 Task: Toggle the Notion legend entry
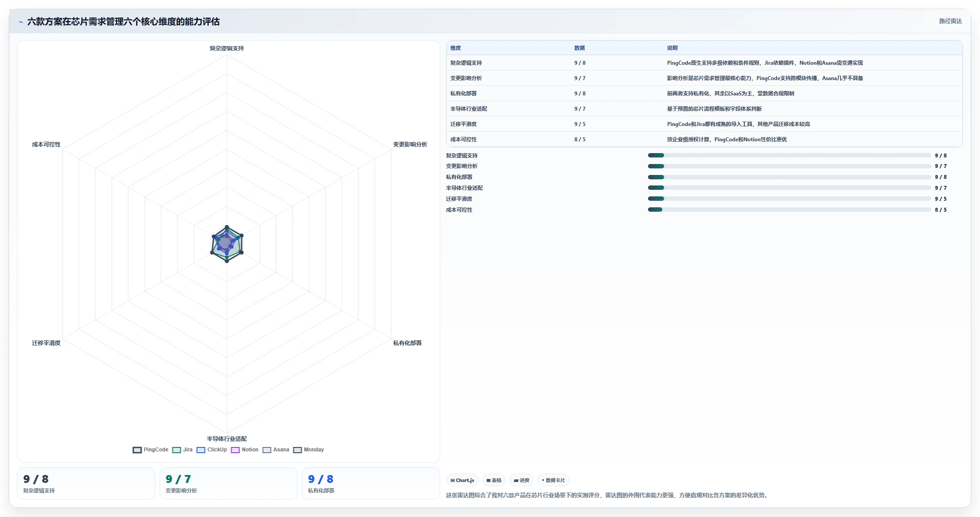tap(245, 450)
